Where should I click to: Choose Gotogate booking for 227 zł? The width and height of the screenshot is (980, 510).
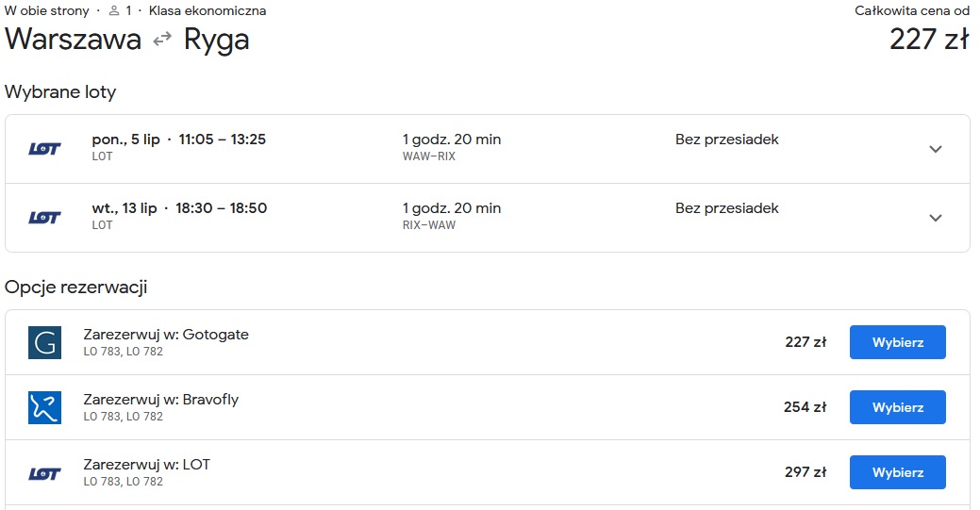coord(898,342)
